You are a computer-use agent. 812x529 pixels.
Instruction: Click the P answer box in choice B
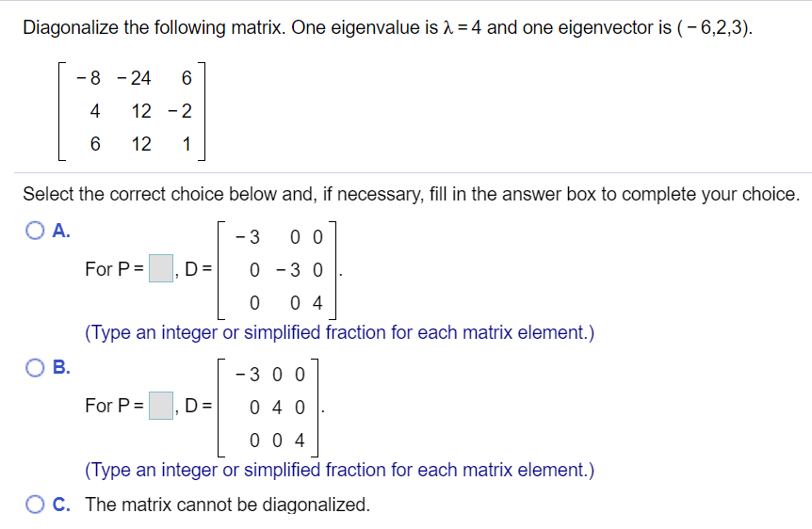tap(161, 406)
